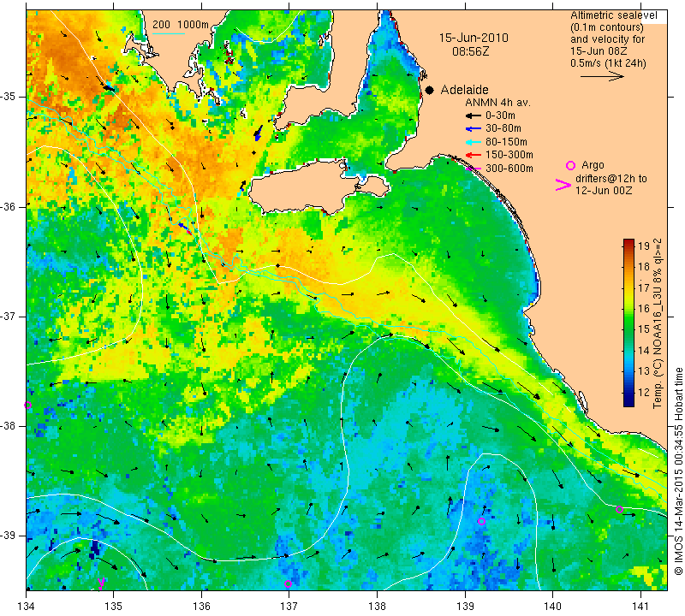Click the dark red top of temperature colorbar
Screen dimensions: 685x616
click(628, 242)
